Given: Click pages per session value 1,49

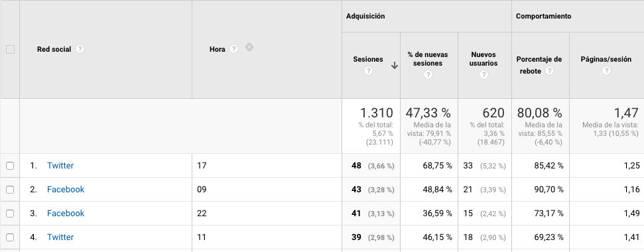Looking at the screenshot, I should coord(633,213).
